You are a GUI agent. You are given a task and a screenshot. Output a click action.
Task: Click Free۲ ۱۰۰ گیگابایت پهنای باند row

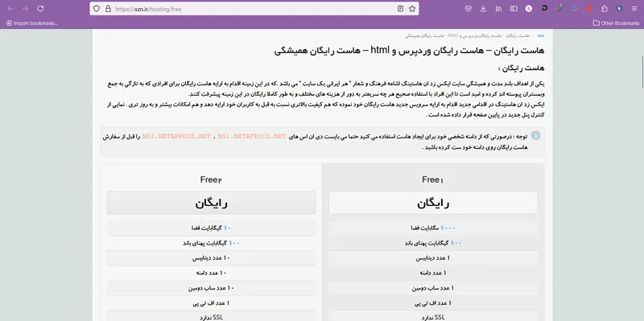tap(211, 243)
